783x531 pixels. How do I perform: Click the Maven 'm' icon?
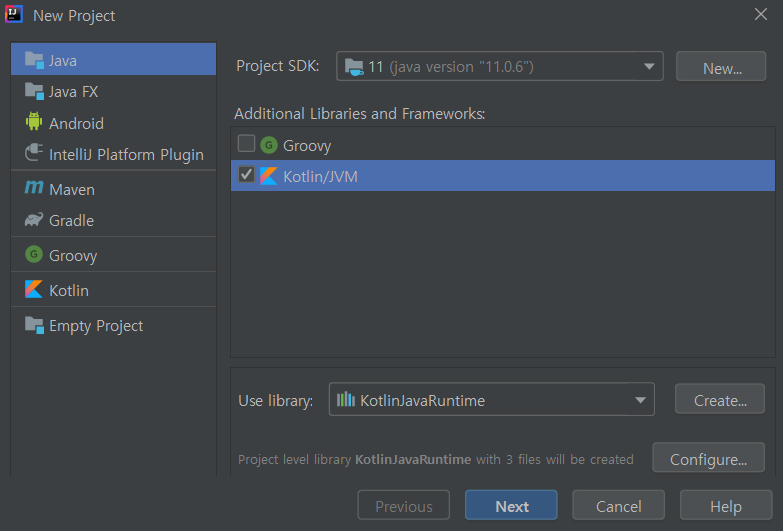(x=34, y=187)
